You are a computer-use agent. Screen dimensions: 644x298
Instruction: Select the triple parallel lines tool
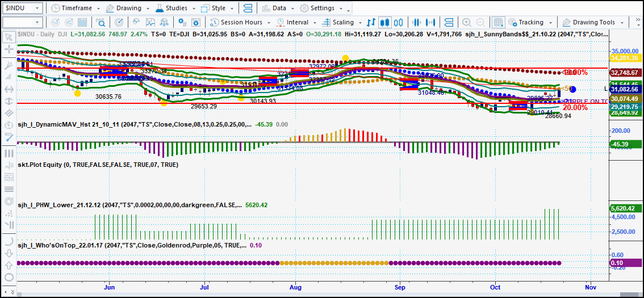point(8,112)
